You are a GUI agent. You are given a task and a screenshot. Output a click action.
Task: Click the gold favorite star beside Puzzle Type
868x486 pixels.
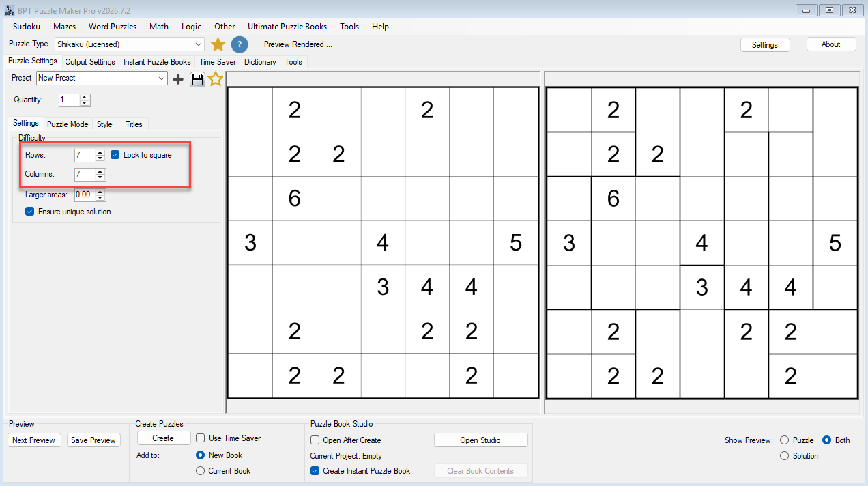coord(218,44)
